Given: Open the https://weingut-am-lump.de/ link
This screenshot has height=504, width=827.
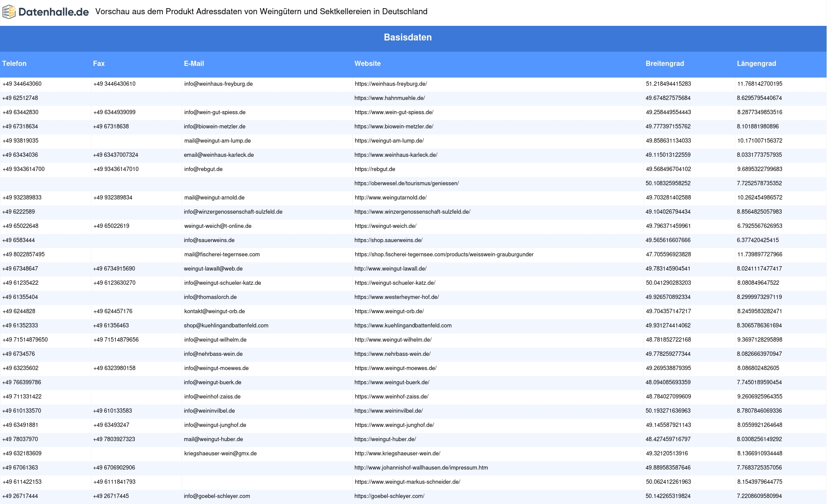Looking at the screenshot, I should (389, 141).
